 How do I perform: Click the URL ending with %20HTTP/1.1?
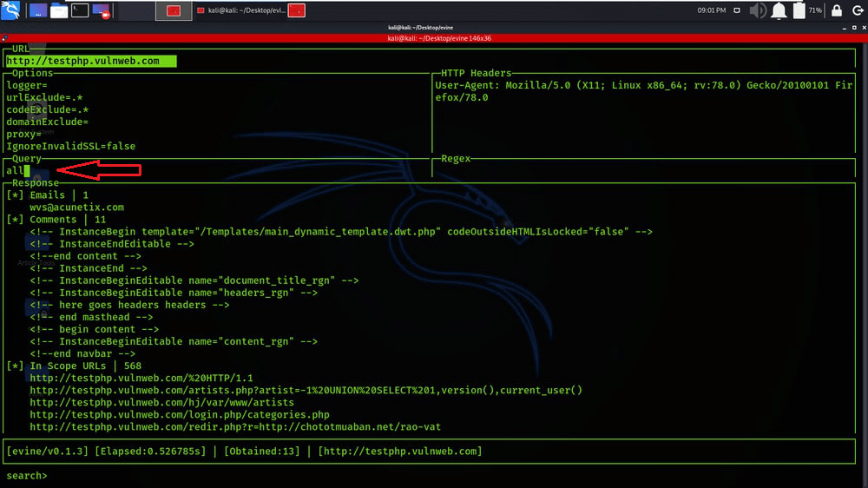[141, 378]
